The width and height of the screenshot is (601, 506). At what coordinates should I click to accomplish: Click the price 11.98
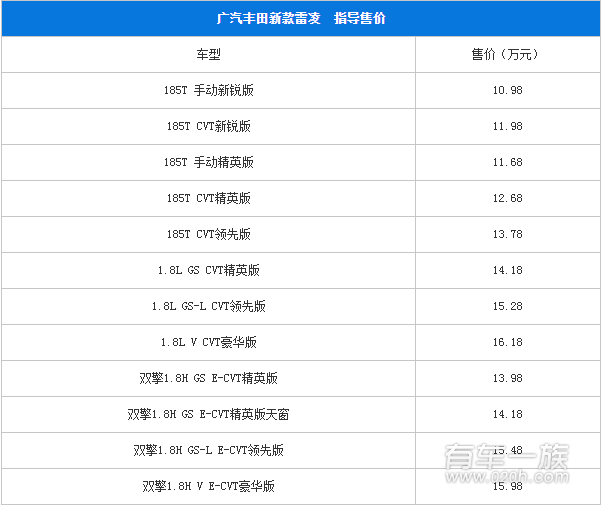click(x=507, y=126)
